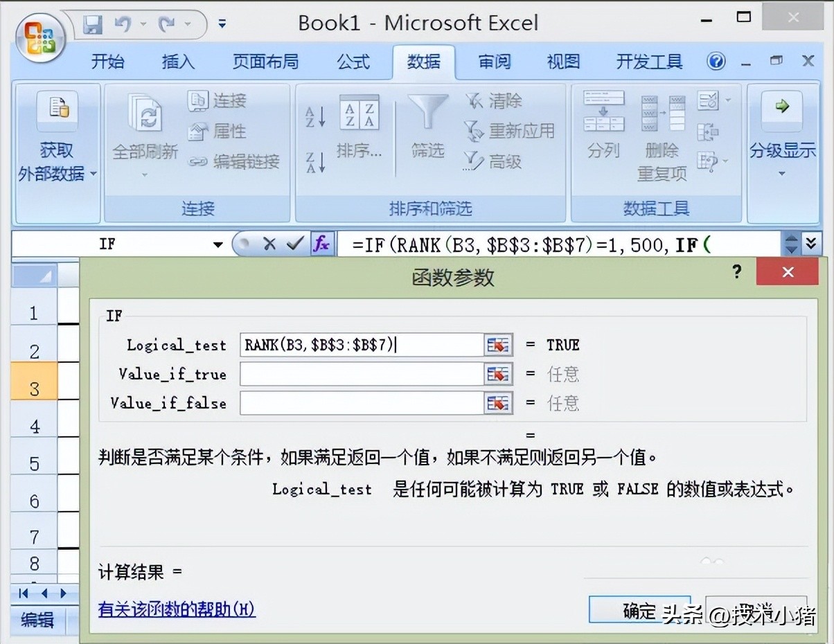834x644 pixels.
Task: Cancel formula entry with X button
Action: pos(269,244)
